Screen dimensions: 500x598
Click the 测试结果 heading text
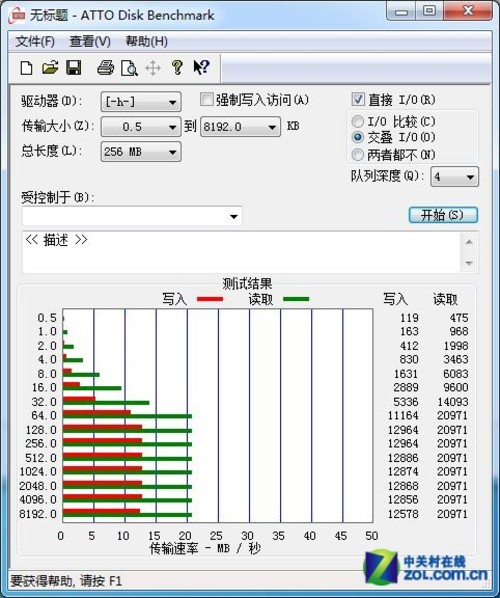pos(247,284)
